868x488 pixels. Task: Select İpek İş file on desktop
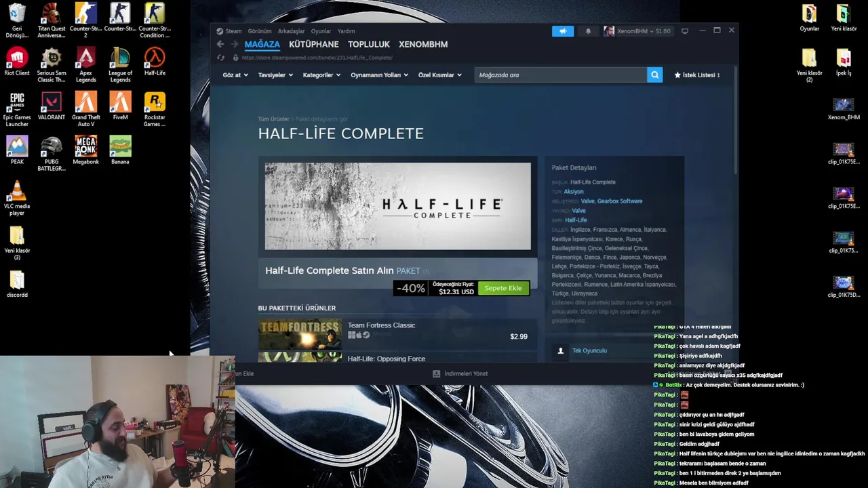tap(844, 62)
